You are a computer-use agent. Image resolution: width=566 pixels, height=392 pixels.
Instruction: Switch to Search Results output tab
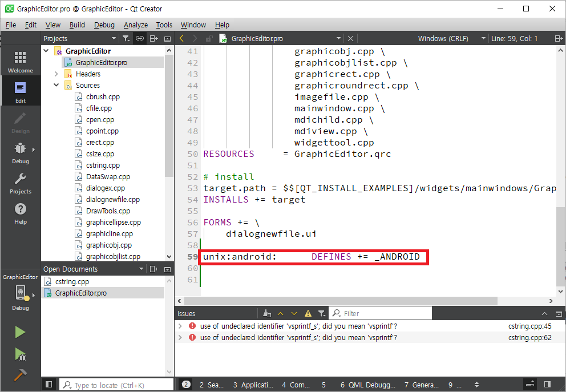212,385
